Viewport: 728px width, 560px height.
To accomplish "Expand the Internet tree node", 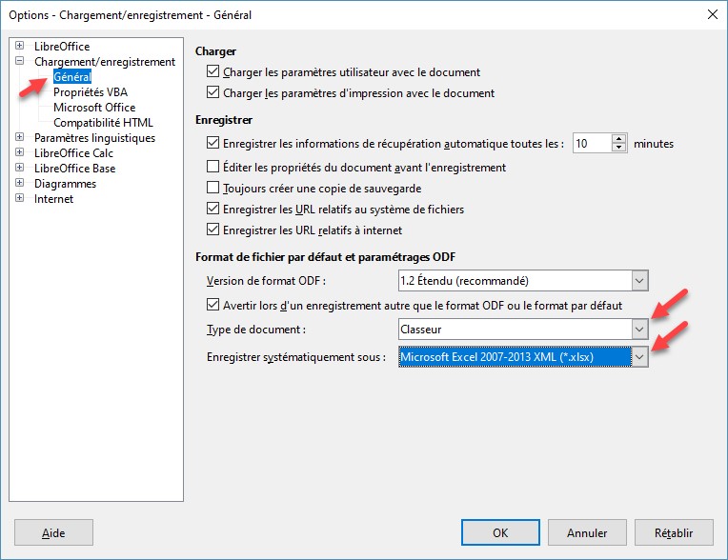I will pos(20,199).
